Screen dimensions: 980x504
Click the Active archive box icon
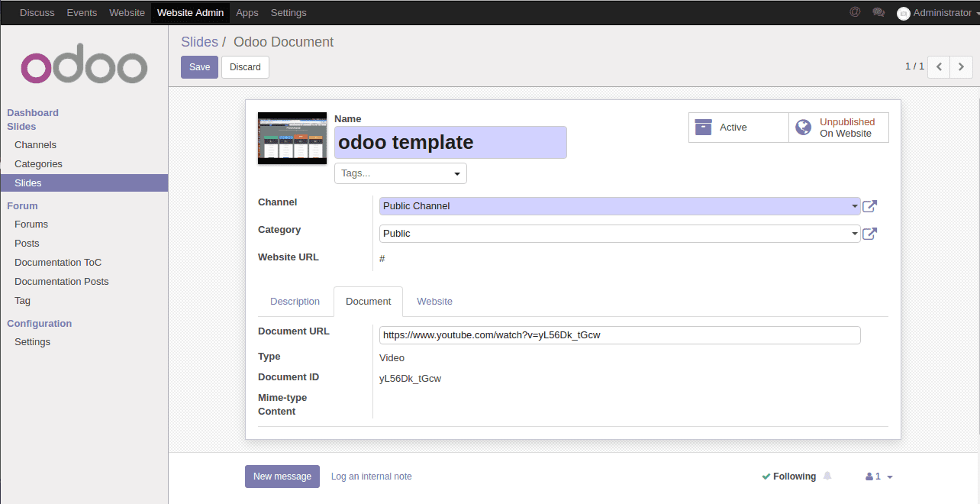703,127
